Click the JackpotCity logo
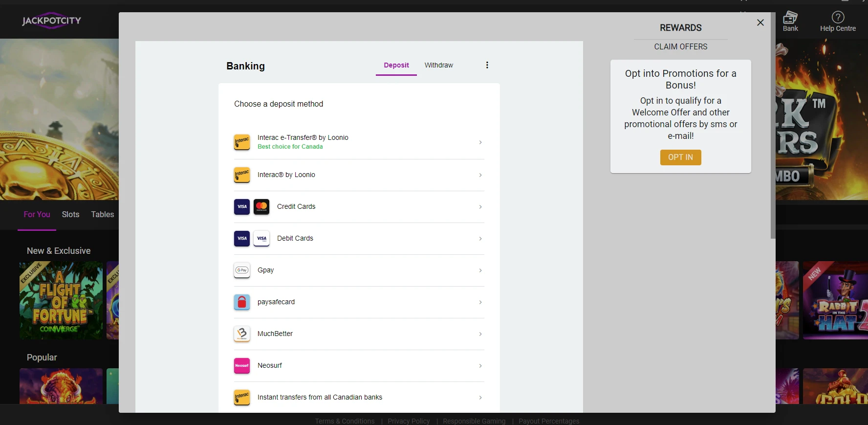868x425 pixels. (51, 21)
